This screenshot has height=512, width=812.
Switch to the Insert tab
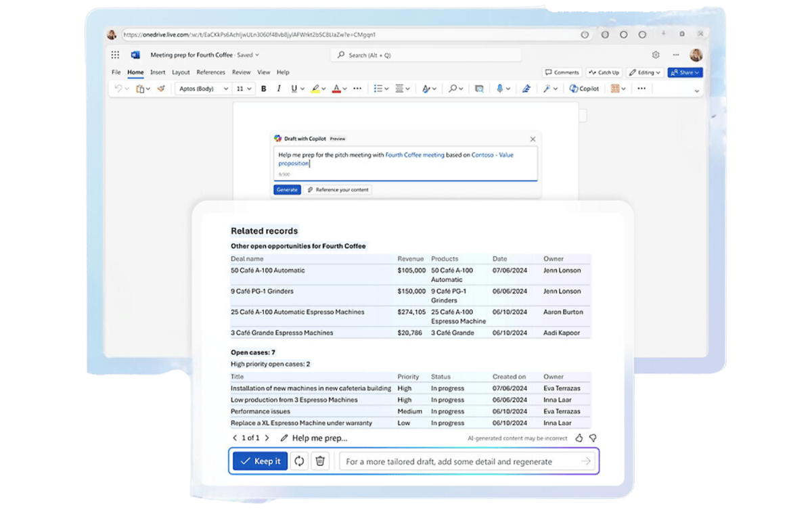pyautogui.click(x=158, y=72)
